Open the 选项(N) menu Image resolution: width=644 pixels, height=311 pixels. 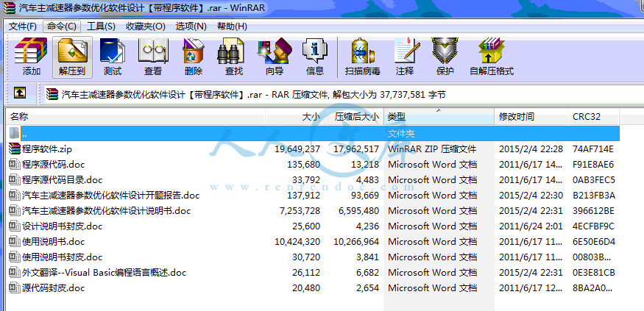(191, 26)
